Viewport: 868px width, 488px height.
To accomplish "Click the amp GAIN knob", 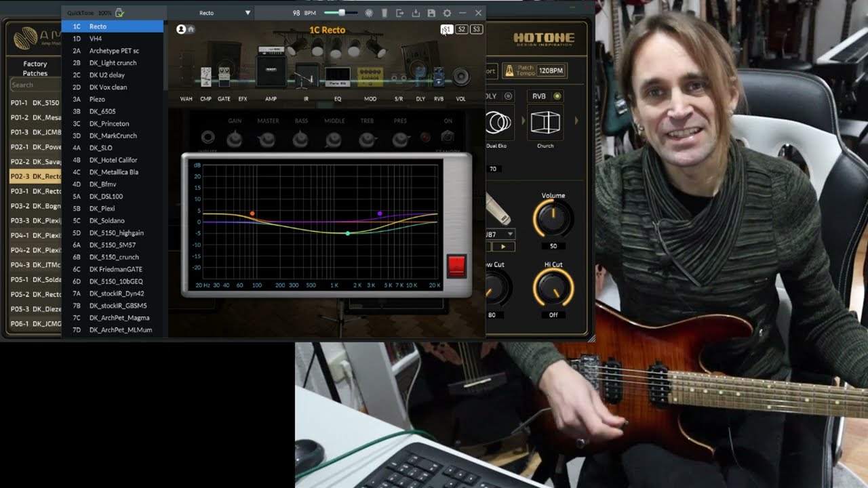I will pos(235,139).
